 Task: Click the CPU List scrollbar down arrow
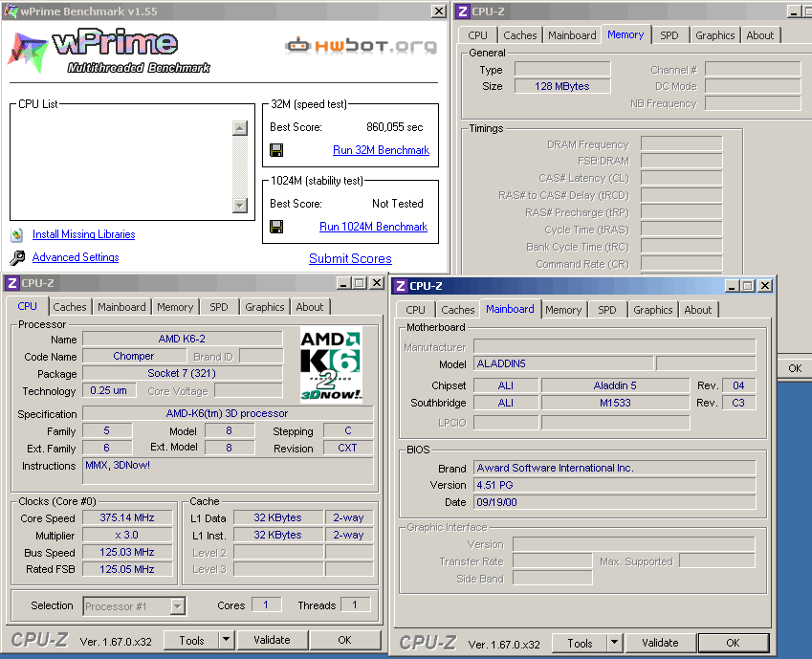240,205
